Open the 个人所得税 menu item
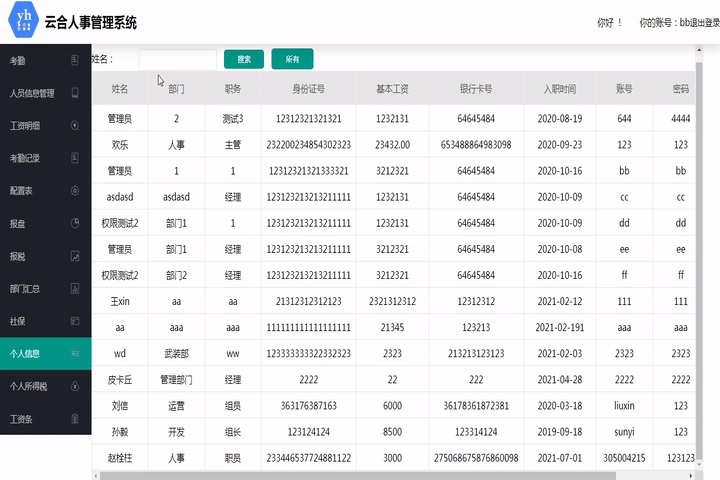The height and width of the screenshot is (480, 720). [x=30, y=386]
